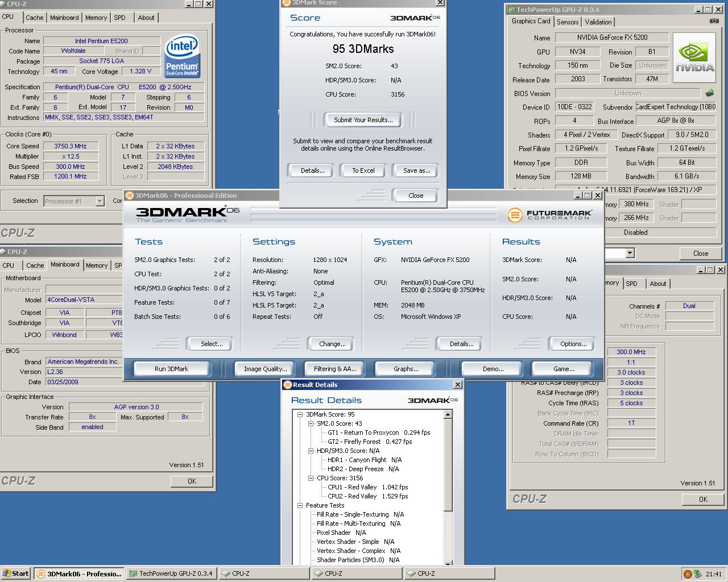
Task: Select CPU1 - Red Valley result row
Action: point(367,487)
